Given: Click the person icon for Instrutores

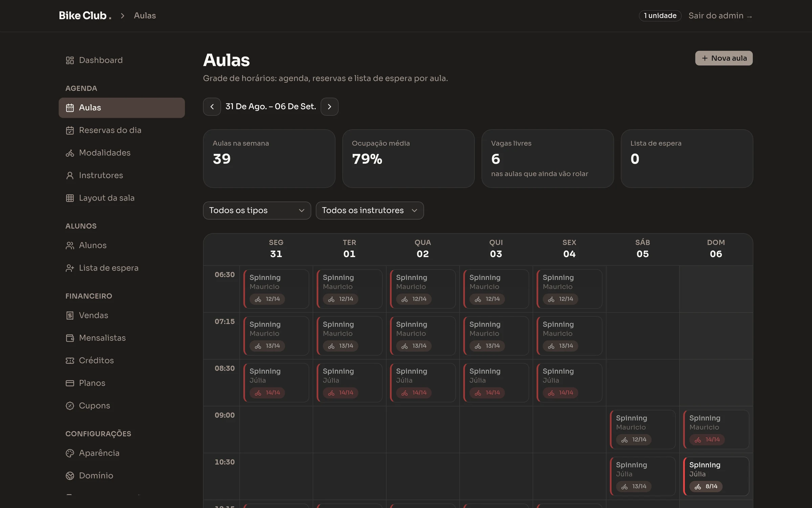Looking at the screenshot, I should tap(70, 175).
